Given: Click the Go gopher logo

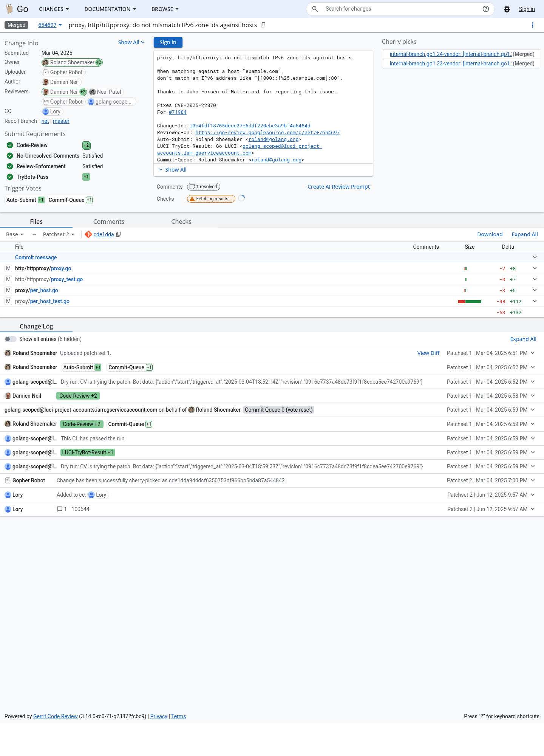Looking at the screenshot, I should (9, 9).
